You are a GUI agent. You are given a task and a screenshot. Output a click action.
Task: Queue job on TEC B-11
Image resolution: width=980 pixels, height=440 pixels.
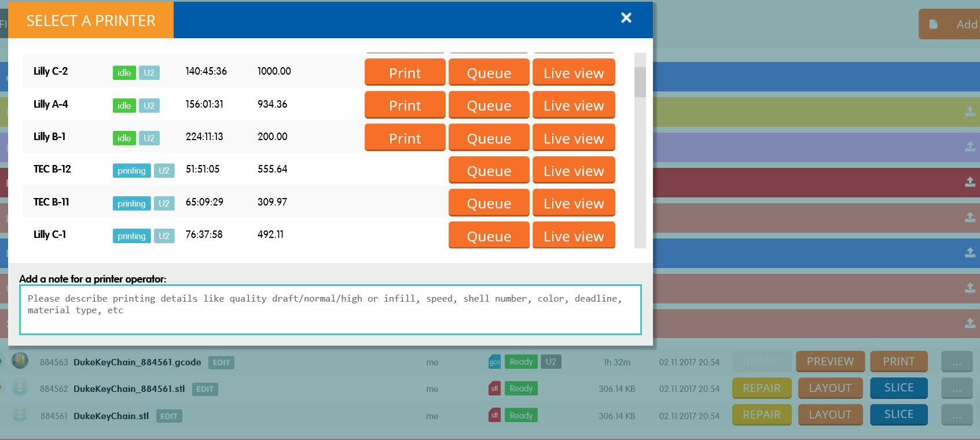489,203
